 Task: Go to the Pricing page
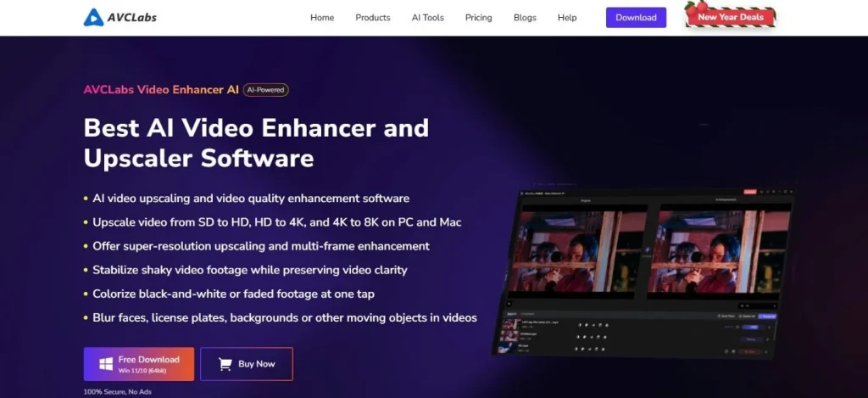click(x=478, y=18)
